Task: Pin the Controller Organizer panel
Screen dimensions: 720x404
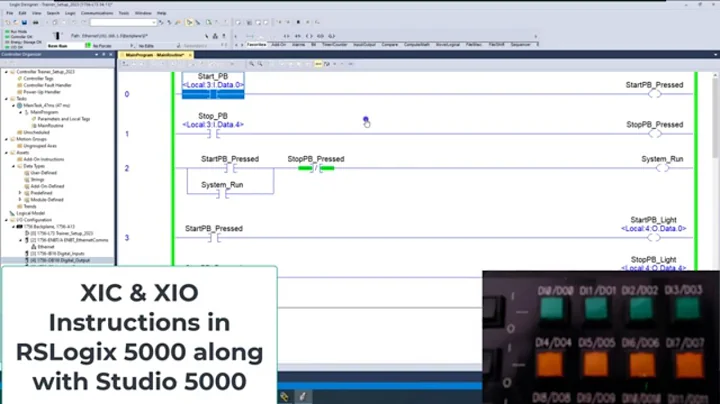Action: click(103, 55)
